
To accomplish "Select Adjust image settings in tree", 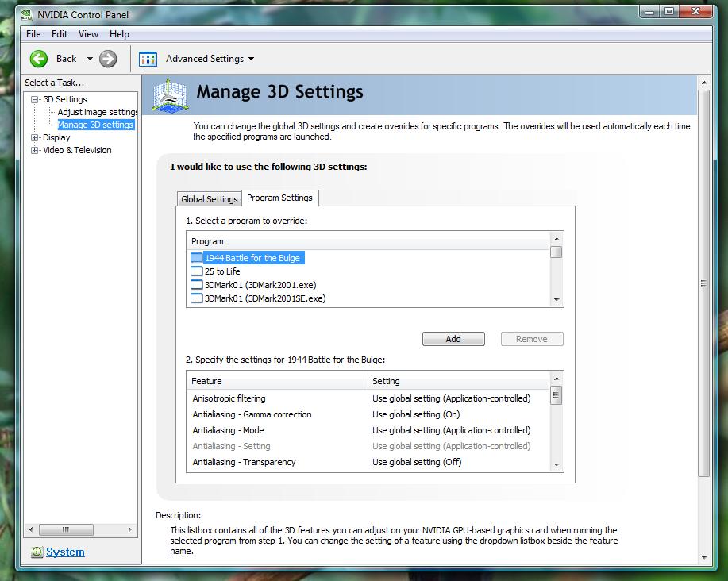I will [97, 112].
